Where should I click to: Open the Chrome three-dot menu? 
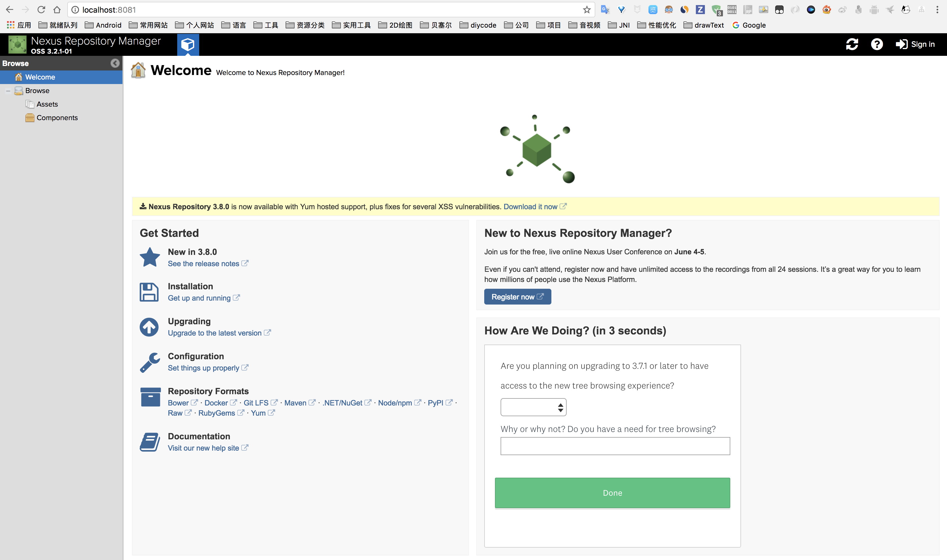tap(937, 10)
